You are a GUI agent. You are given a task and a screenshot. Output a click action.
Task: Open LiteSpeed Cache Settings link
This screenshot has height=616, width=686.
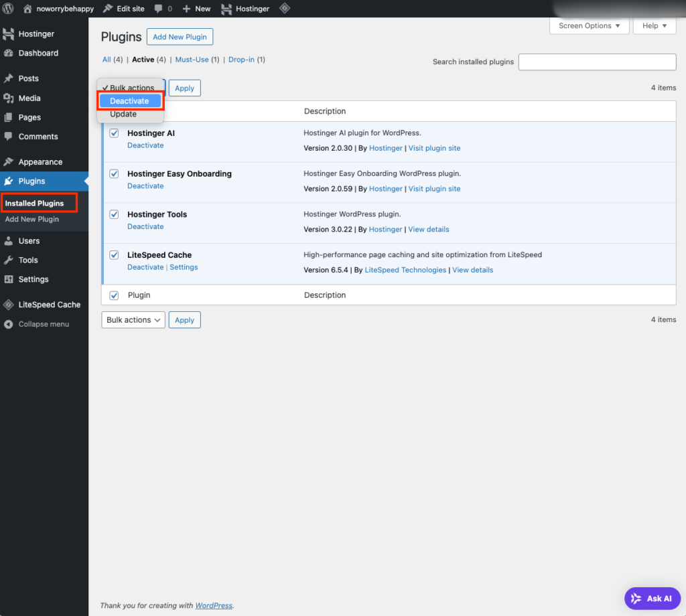point(184,267)
